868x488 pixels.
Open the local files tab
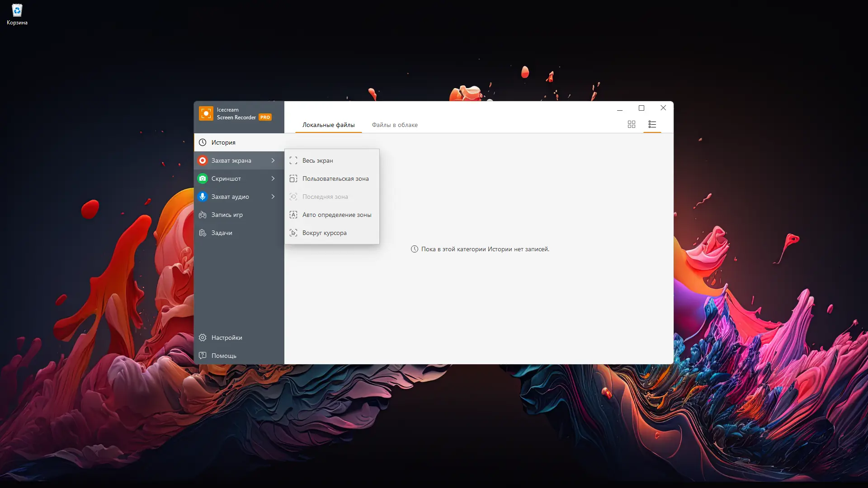[328, 125]
